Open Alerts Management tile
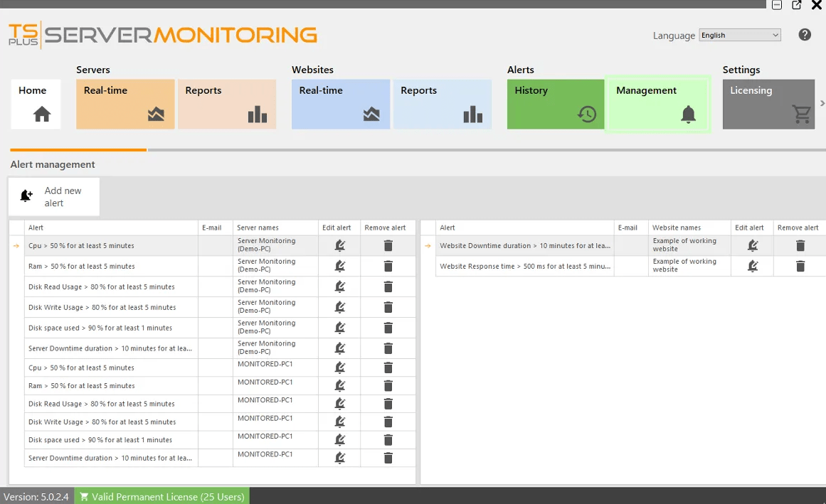This screenshot has height=504, width=826. (658, 104)
